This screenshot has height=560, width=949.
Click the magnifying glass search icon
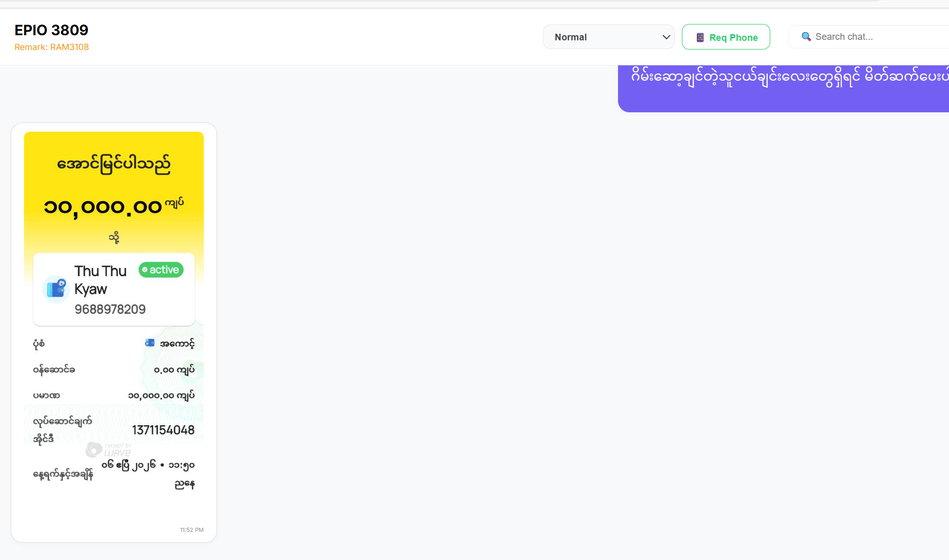(806, 37)
